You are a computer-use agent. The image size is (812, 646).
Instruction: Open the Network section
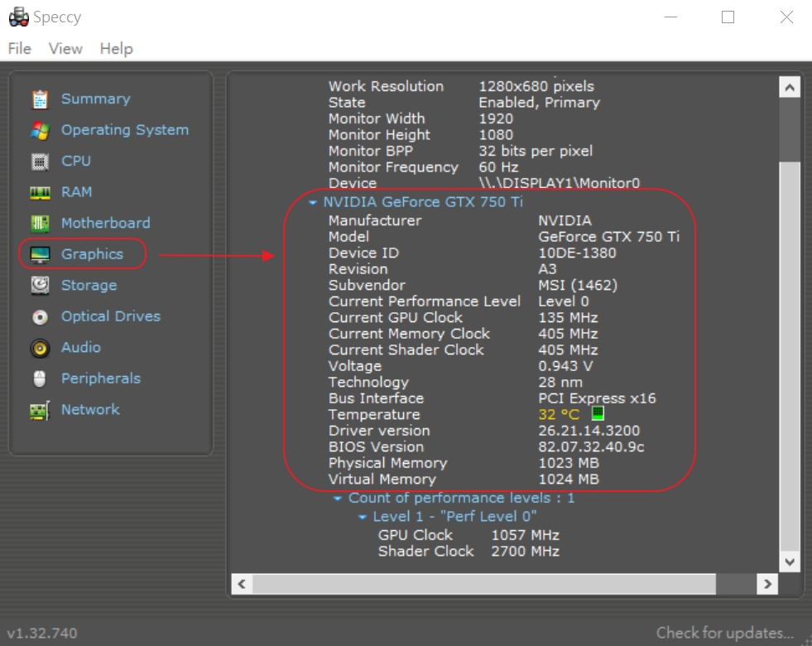(x=90, y=410)
